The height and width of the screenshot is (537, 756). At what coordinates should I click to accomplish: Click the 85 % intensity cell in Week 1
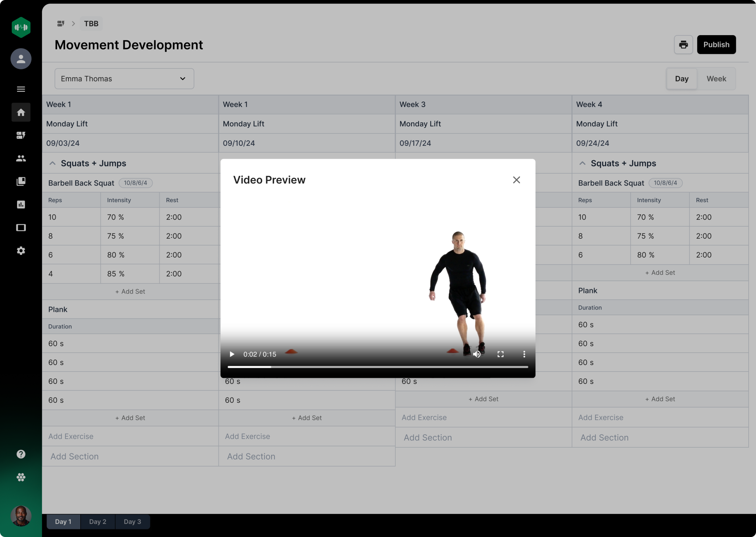coord(130,274)
